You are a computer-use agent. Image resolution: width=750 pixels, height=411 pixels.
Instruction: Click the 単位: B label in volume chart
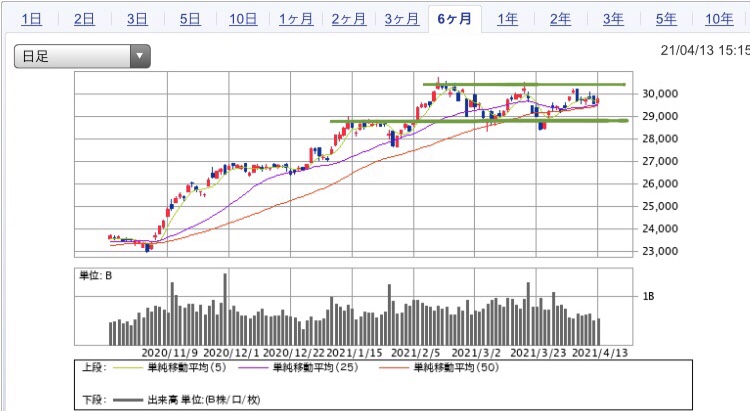[96, 276]
